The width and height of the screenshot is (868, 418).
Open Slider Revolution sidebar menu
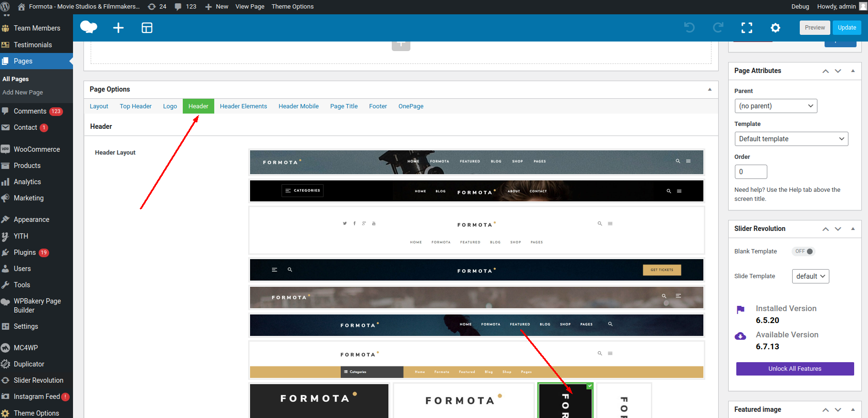point(36,380)
